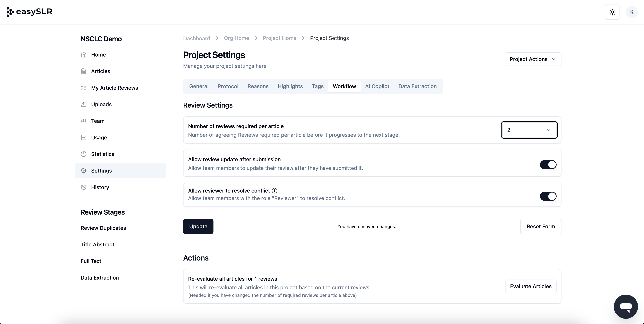This screenshot has height=324, width=644.
Task: Click the Home house icon in sidebar
Action: (x=83, y=55)
